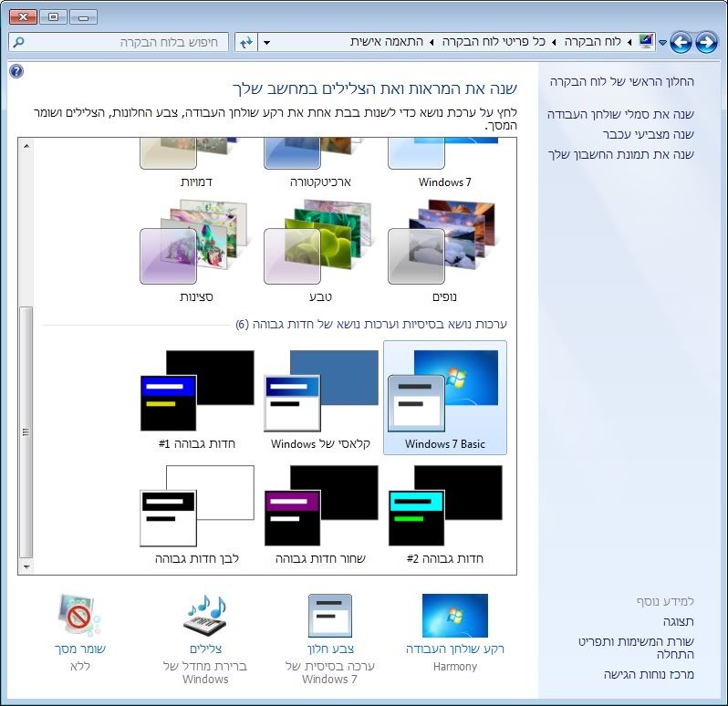Click the צבע חלון text link
Screen dimensions: 728x706
[330, 649]
